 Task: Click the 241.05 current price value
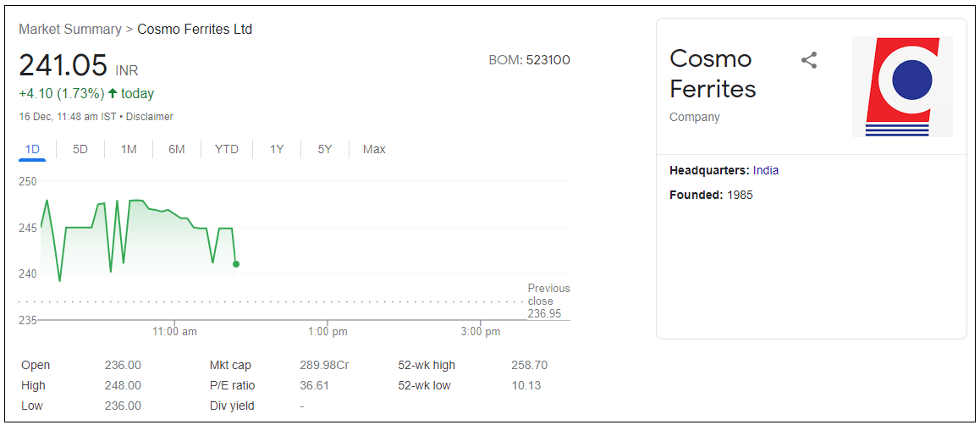click(63, 65)
